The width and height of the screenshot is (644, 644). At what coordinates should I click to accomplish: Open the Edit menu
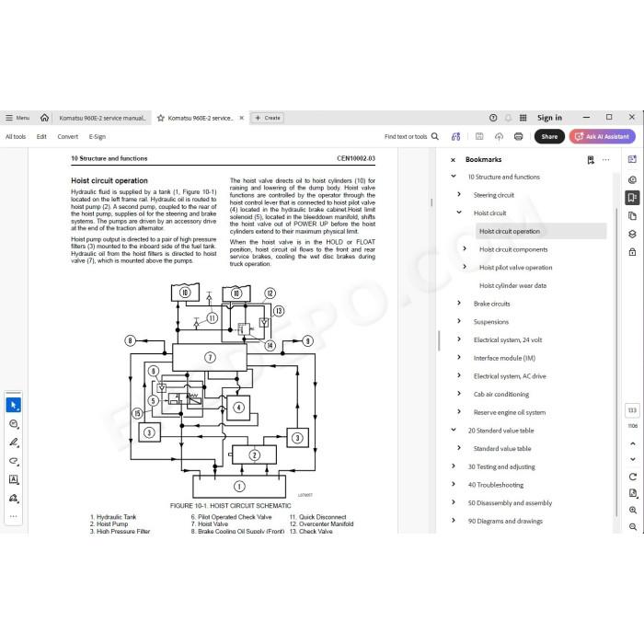pyautogui.click(x=41, y=137)
